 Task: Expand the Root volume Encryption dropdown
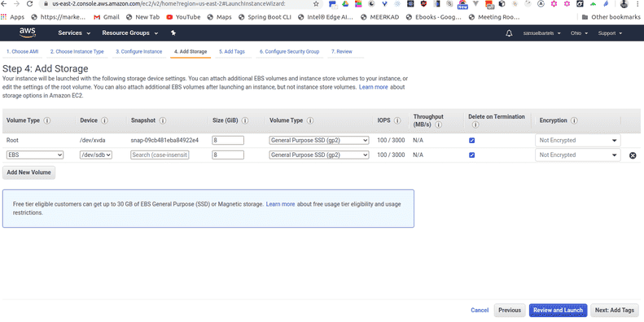pos(578,141)
